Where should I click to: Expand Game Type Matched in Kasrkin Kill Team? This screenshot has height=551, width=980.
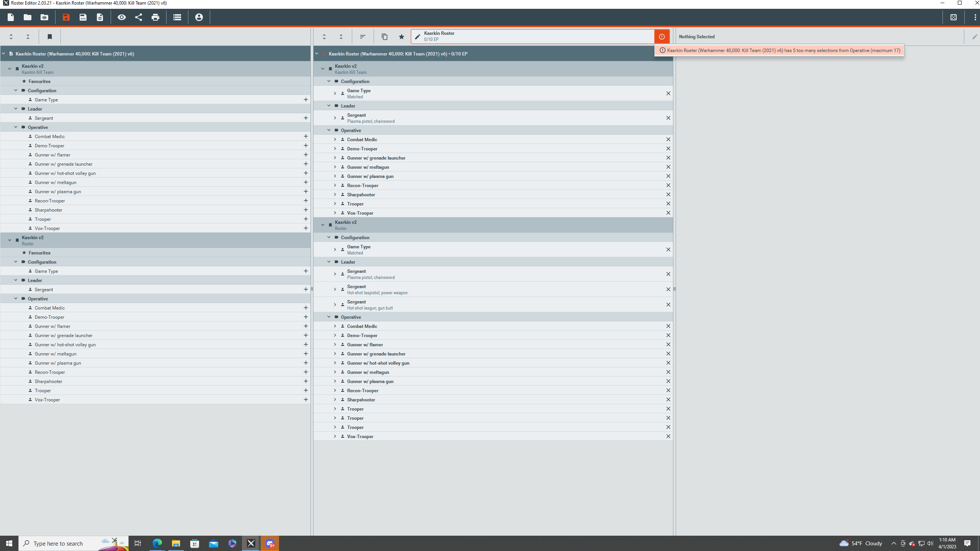pyautogui.click(x=335, y=93)
